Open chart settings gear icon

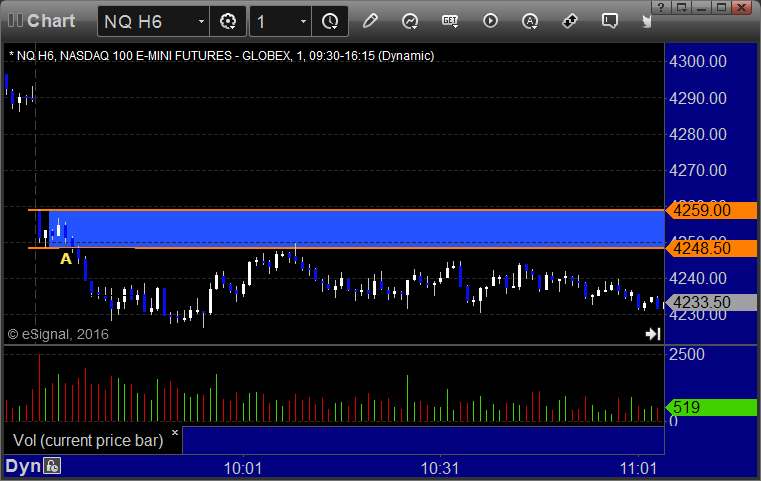[228, 21]
